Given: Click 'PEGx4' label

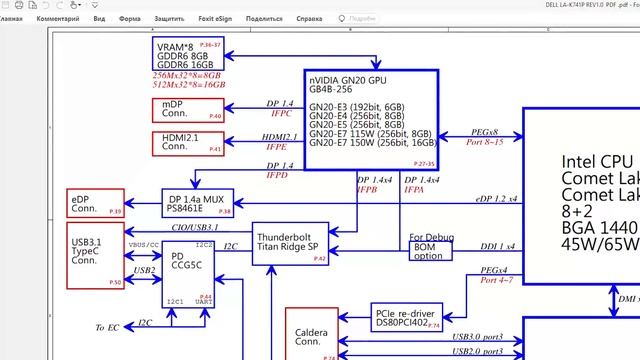Looking at the screenshot, I should coord(494,270).
